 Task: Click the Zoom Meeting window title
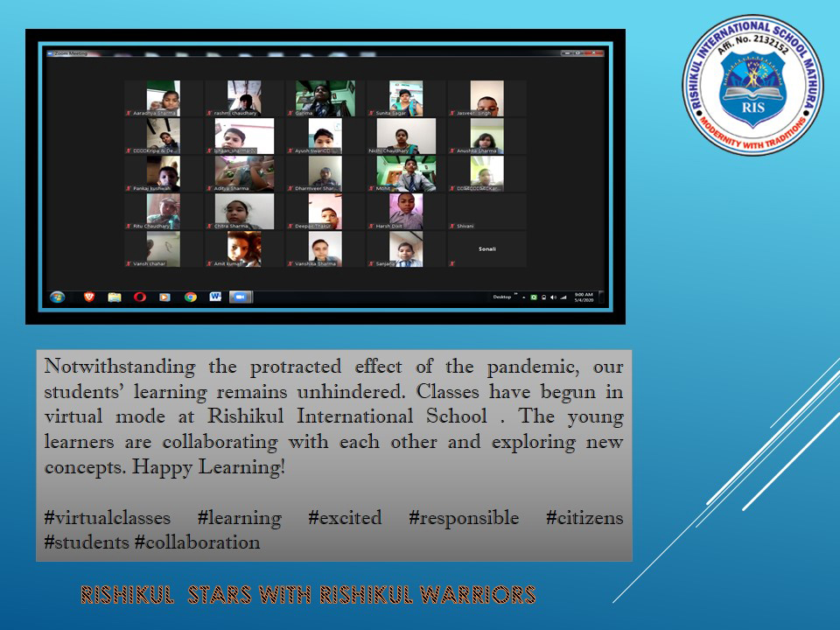tap(73, 53)
